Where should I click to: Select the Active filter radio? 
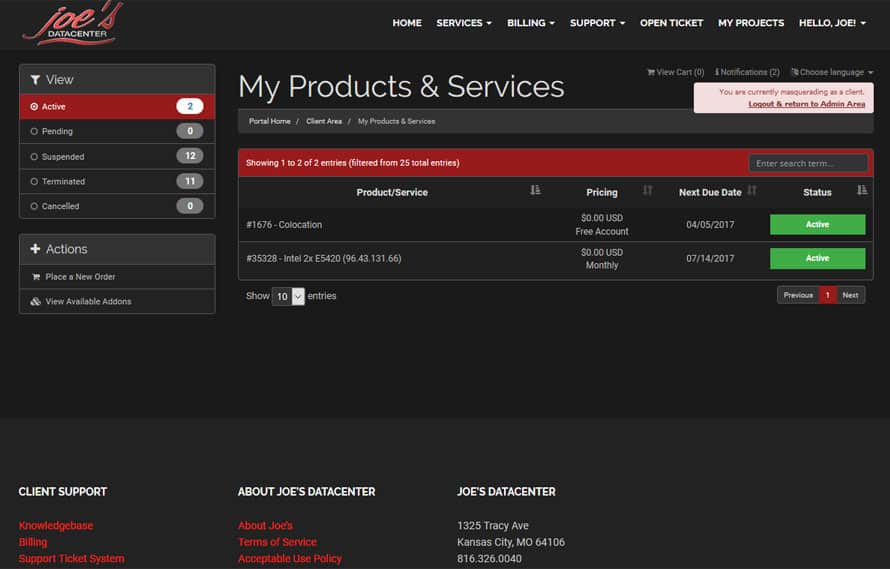click(34, 107)
